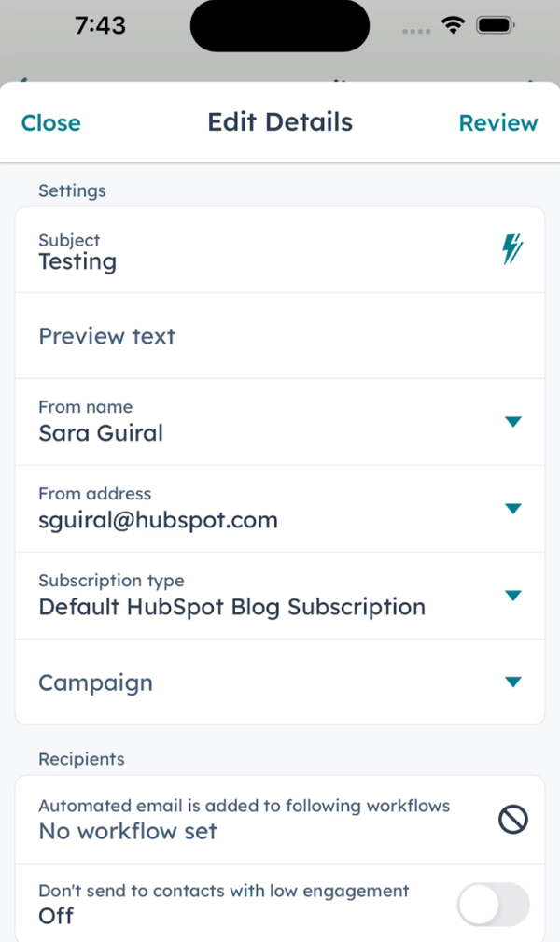Open the Campaign dropdown arrow
Viewport: 560px width, 942px height.
[513, 682]
